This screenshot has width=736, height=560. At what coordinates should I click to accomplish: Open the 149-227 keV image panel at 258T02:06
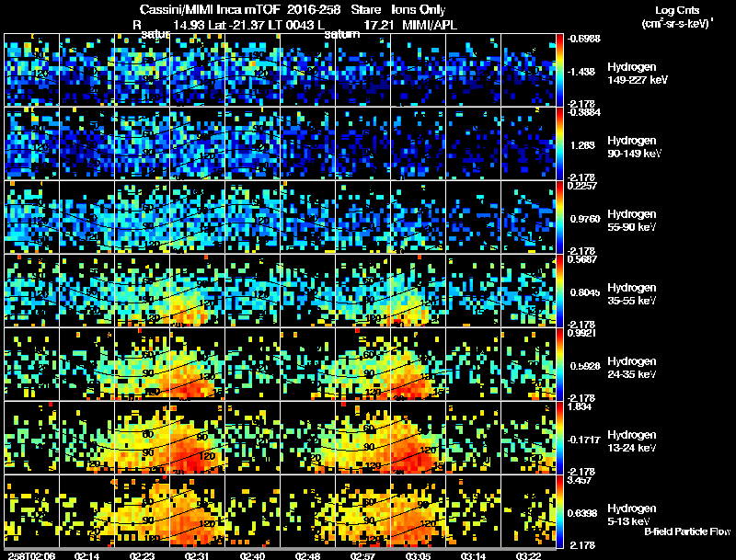(x=31, y=69)
